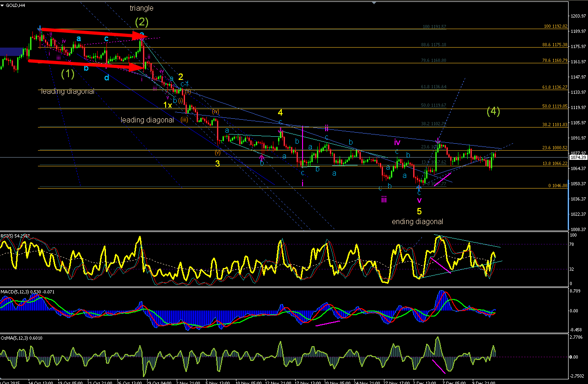This screenshot has height=384, width=588.
Task: Select orange Fibonacci label 61.8 1136.27
Action: [555, 87]
